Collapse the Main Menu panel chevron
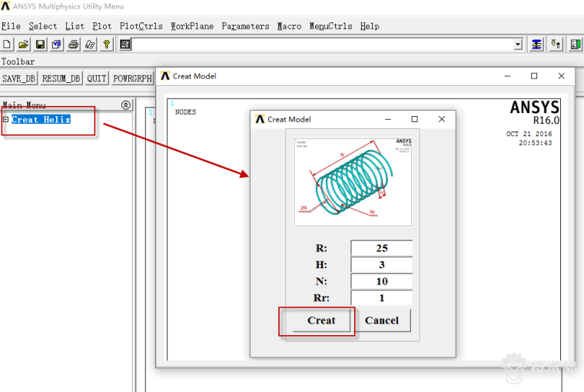Image resolution: width=584 pixels, height=392 pixels. pos(126,105)
